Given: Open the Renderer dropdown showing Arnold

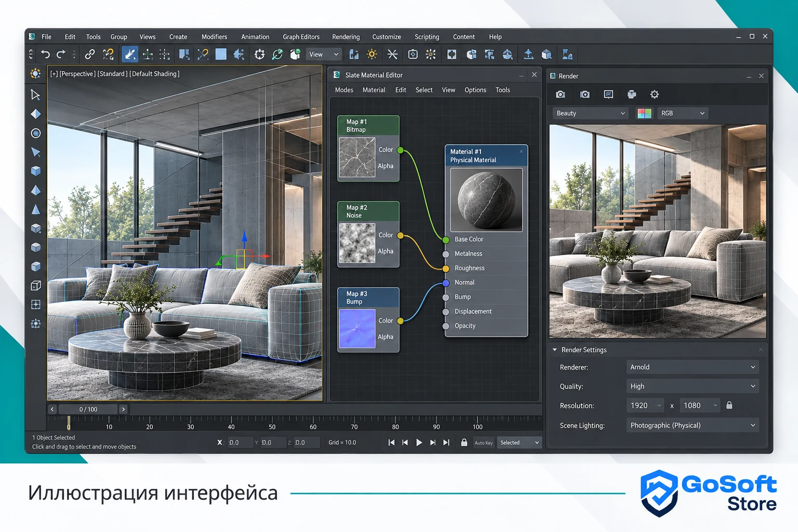Looking at the screenshot, I should [693, 367].
